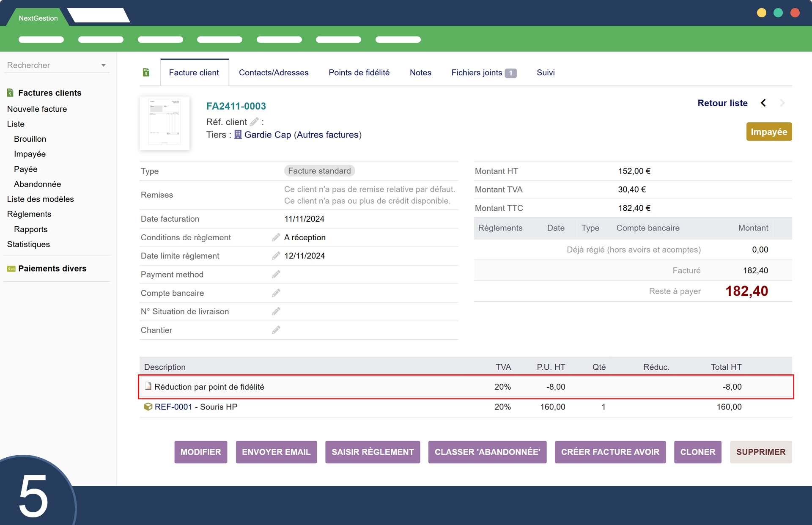Viewport: 812px width, 525px height.
Task: Edit Payment method with pencil icon
Action: coord(276,275)
